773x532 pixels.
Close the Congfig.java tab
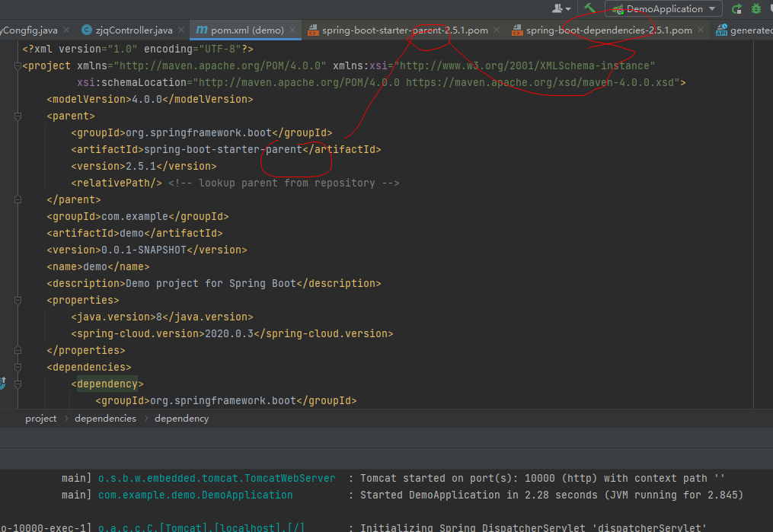[x=66, y=30]
